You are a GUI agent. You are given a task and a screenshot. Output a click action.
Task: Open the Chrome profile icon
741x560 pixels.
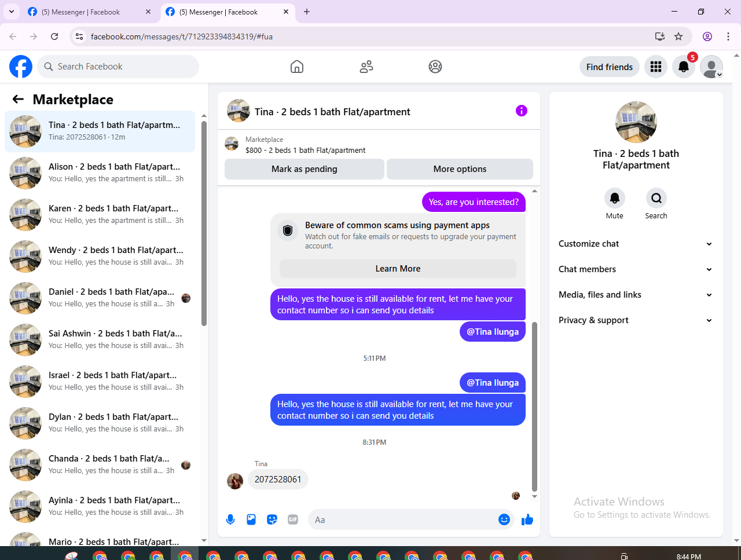[707, 36]
